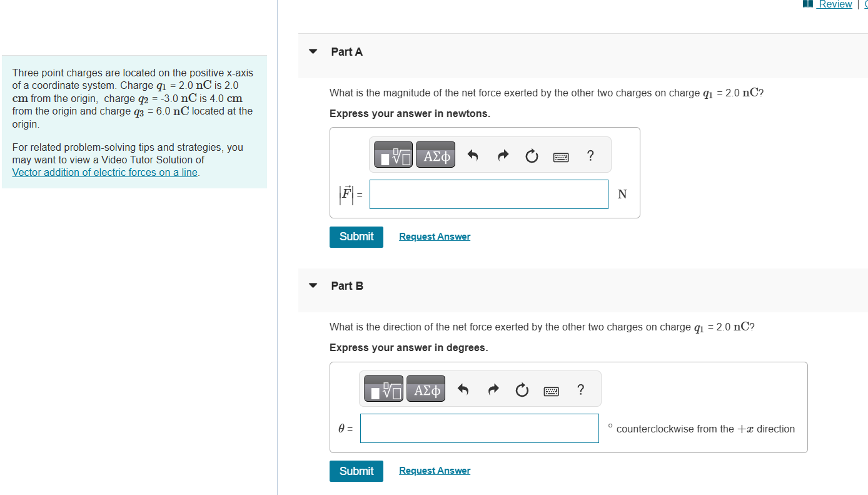Click redo arrow in Part A toolbar
This screenshot has height=495, width=868.
pos(502,156)
